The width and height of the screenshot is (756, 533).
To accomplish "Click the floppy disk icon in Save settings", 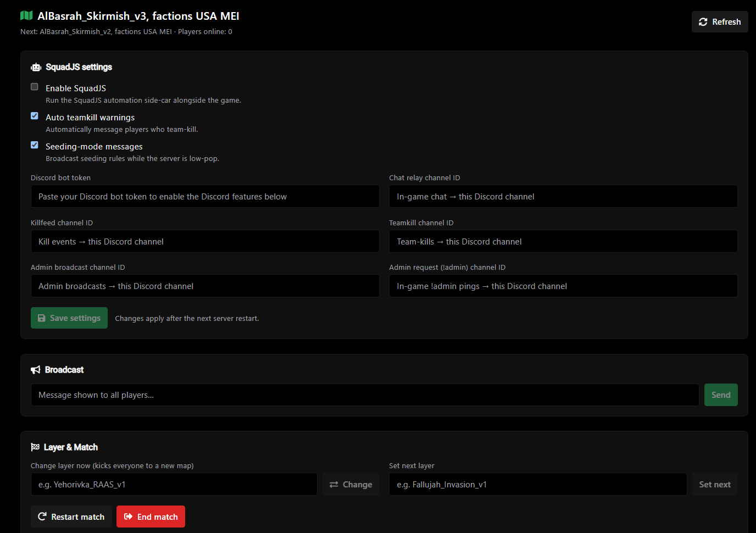I will tap(42, 318).
